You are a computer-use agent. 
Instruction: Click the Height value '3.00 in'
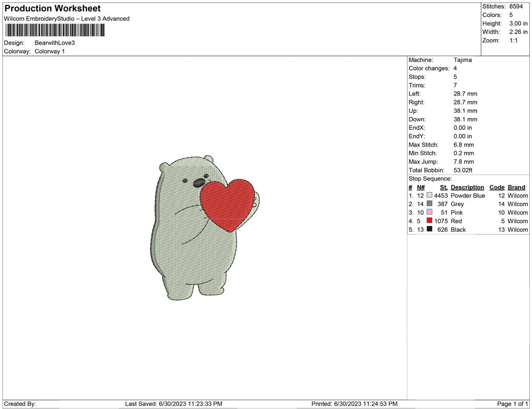[519, 24]
